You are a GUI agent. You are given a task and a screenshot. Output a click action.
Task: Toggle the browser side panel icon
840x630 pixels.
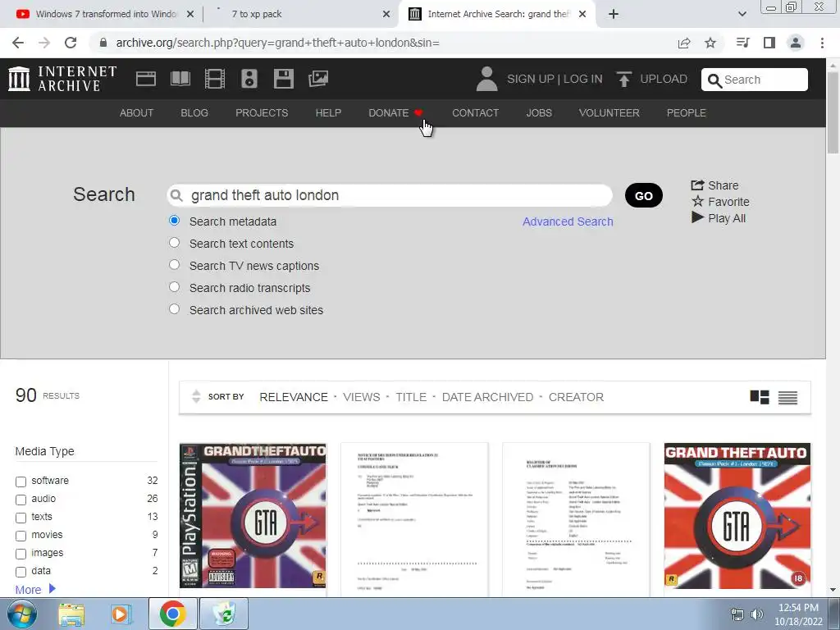click(x=769, y=43)
